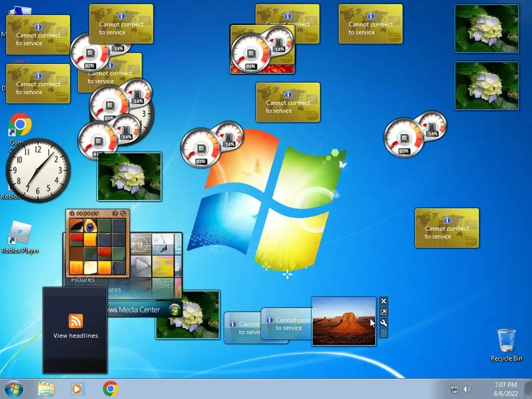The width and height of the screenshot is (532, 399).
Task: Click the Windows logo on Media Center gadget
Action: click(x=175, y=310)
